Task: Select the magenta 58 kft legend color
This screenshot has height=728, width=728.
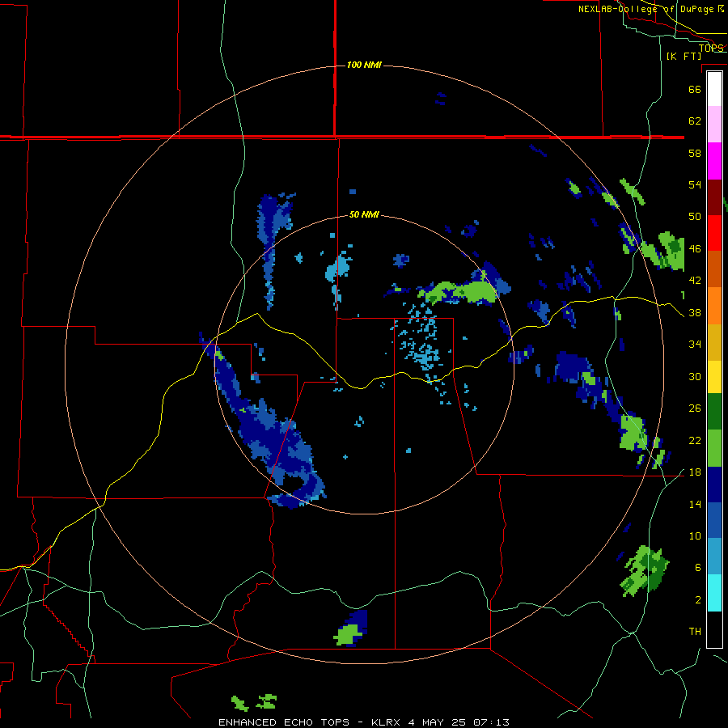Action: click(x=714, y=161)
